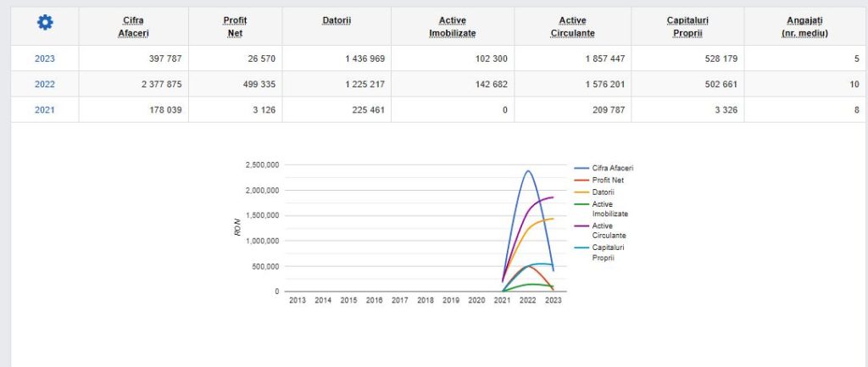
Task: Click the 178 039 turnover cell
Action: pos(133,109)
